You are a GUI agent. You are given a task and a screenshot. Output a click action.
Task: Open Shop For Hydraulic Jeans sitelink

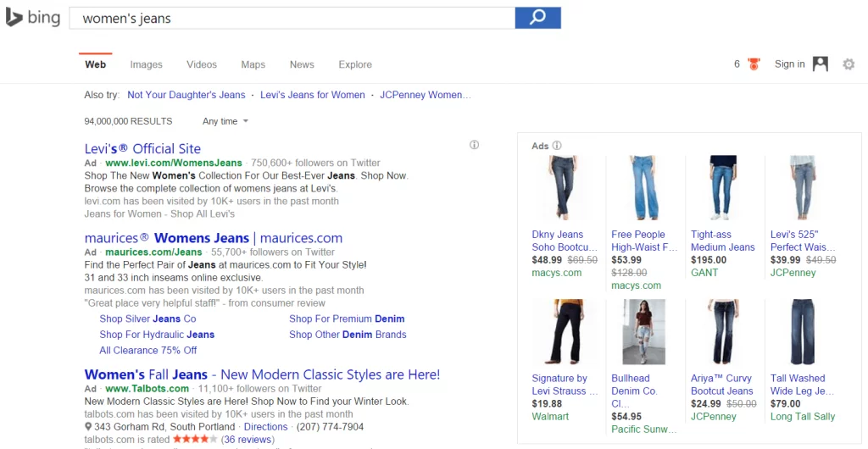[157, 335]
